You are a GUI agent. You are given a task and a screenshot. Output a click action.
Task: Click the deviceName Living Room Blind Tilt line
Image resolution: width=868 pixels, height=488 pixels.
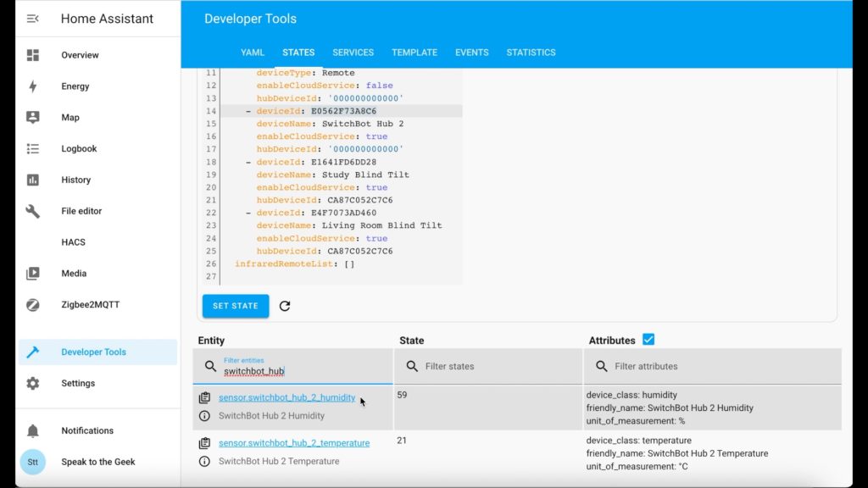348,225
